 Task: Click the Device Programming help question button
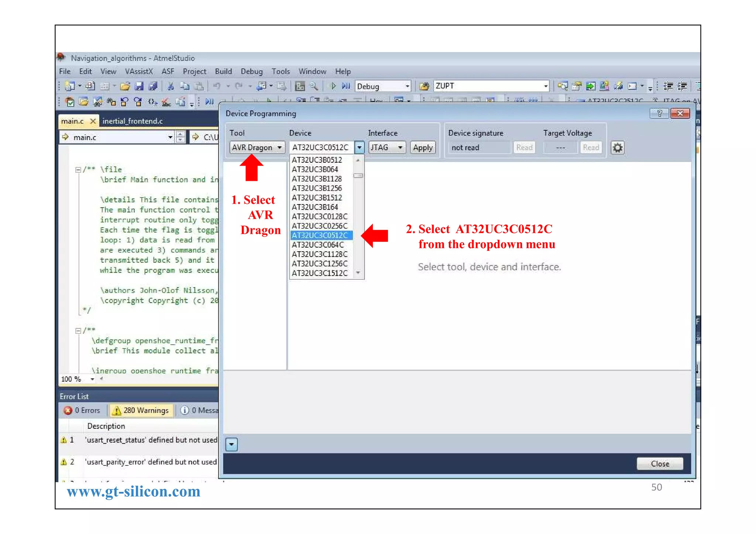point(659,113)
